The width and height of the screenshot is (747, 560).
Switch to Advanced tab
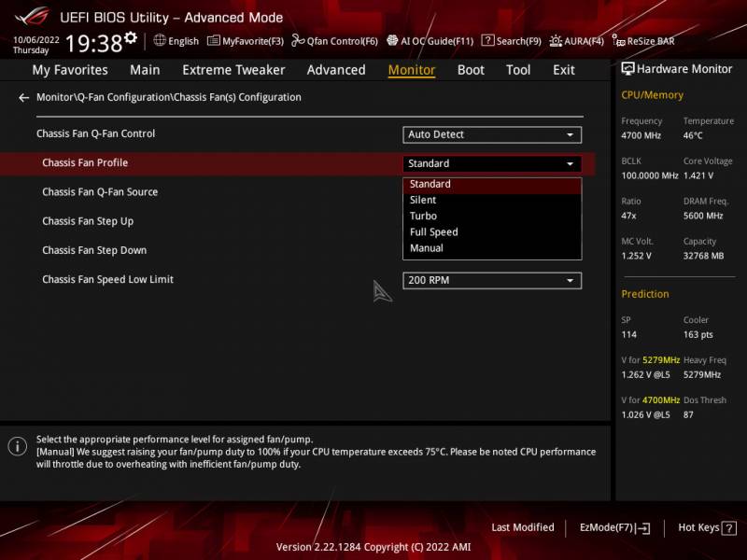click(336, 70)
